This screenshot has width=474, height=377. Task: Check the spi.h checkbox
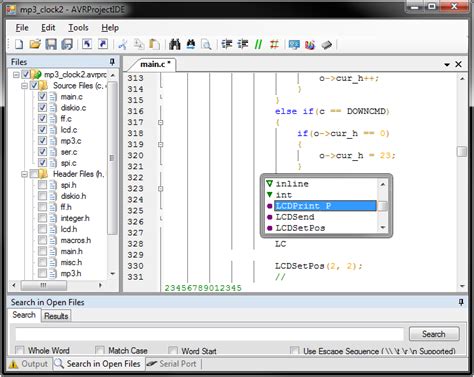click(42, 185)
